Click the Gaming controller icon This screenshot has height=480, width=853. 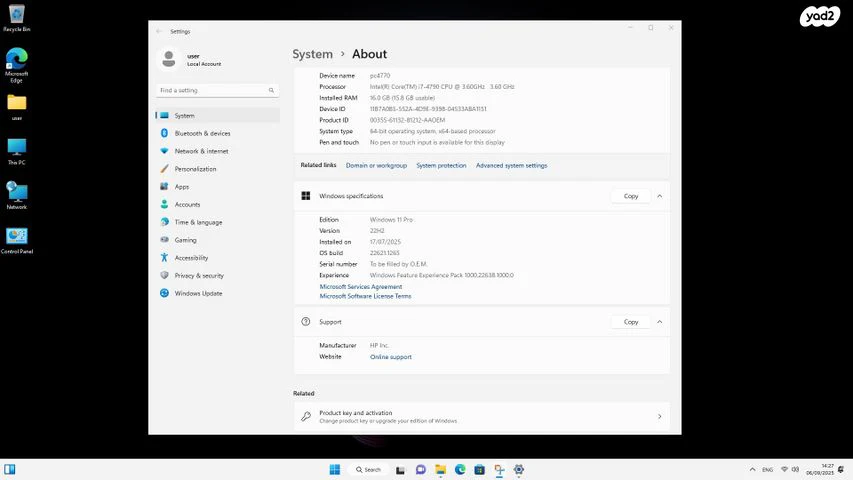tap(164, 240)
